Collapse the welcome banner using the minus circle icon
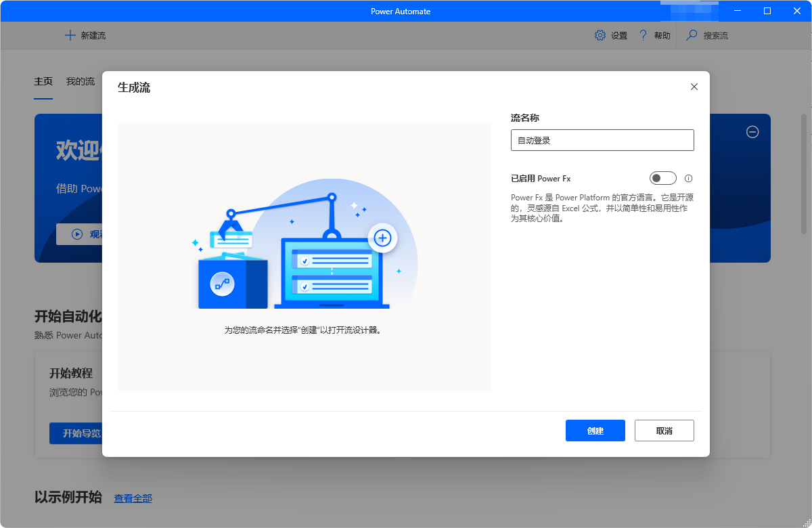The width and height of the screenshot is (812, 528). [x=752, y=132]
